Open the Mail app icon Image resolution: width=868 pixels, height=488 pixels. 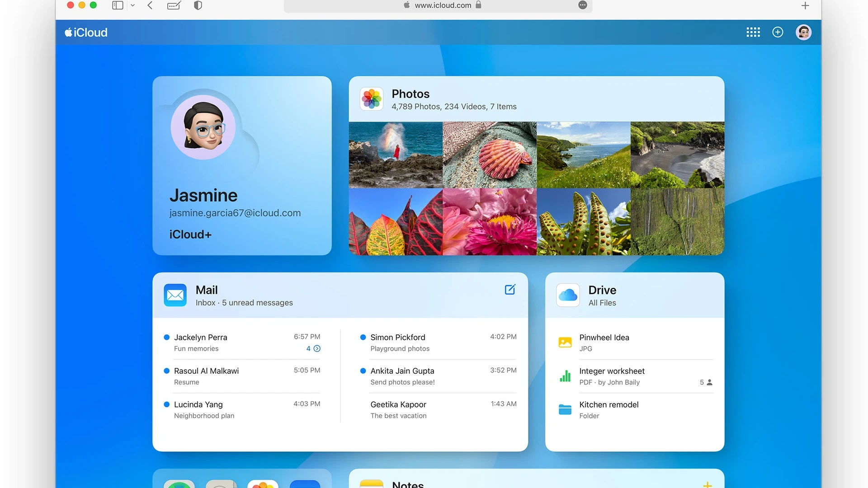pyautogui.click(x=175, y=295)
